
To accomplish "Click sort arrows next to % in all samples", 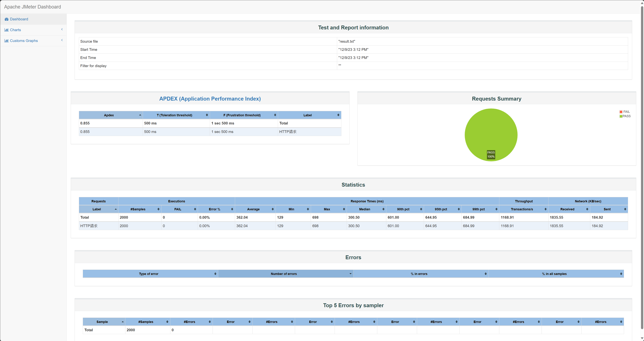I will (621, 274).
